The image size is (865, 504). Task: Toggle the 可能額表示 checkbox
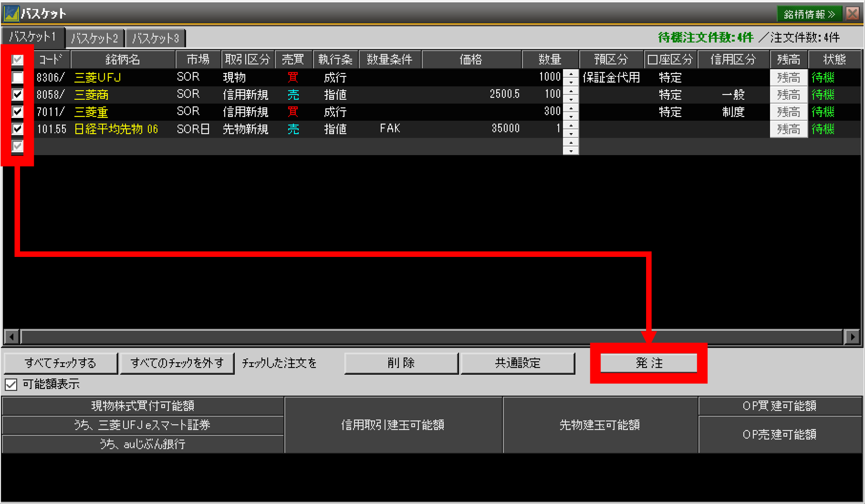[11, 384]
